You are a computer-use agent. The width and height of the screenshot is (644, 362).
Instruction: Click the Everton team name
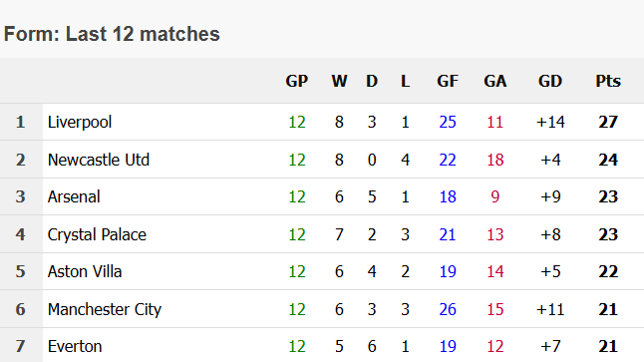[x=75, y=346]
